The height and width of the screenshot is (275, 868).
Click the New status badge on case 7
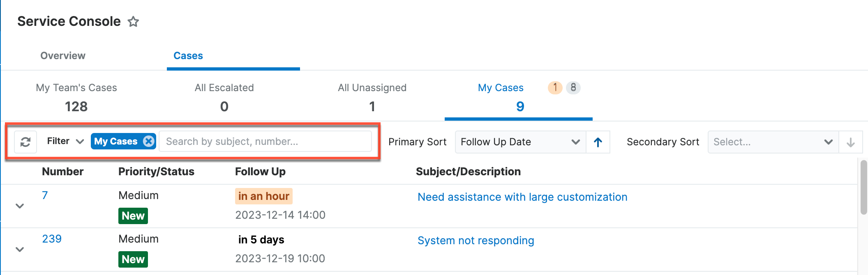(133, 215)
